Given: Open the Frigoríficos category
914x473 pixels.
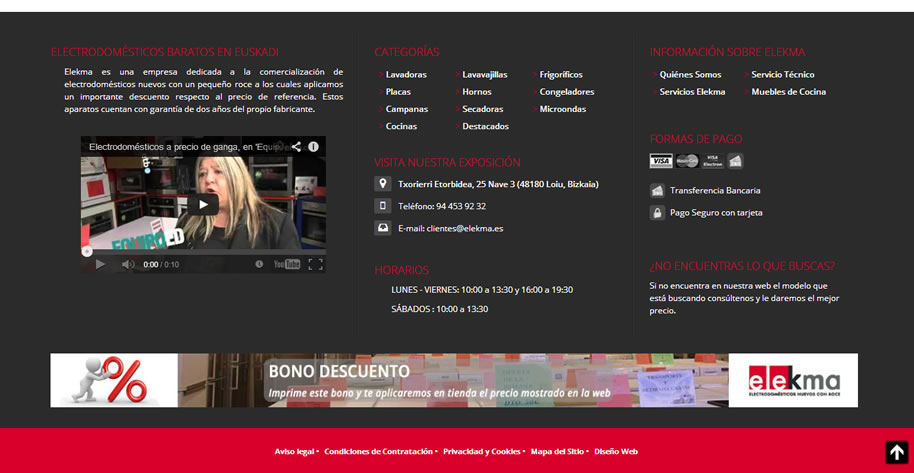Looking at the screenshot, I should pyautogui.click(x=561, y=75).
